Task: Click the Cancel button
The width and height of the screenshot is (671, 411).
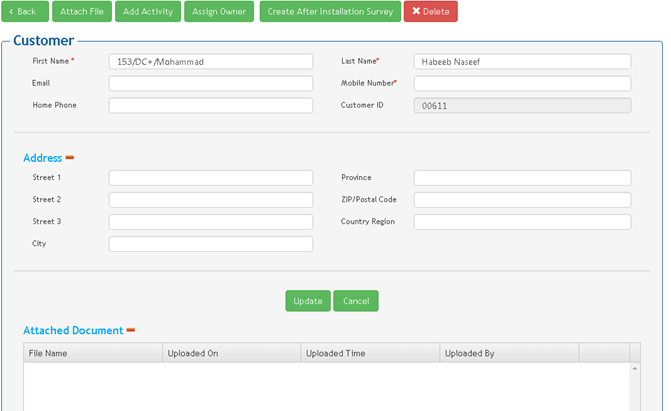Action: (x=356, y=301)
